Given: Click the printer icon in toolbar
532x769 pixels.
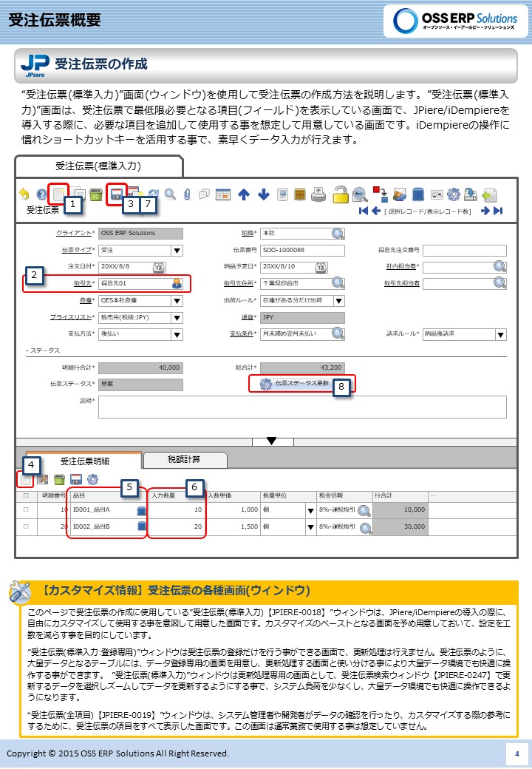Looking at the screenshot, I should pyautogui.click(x=318, y=194).
